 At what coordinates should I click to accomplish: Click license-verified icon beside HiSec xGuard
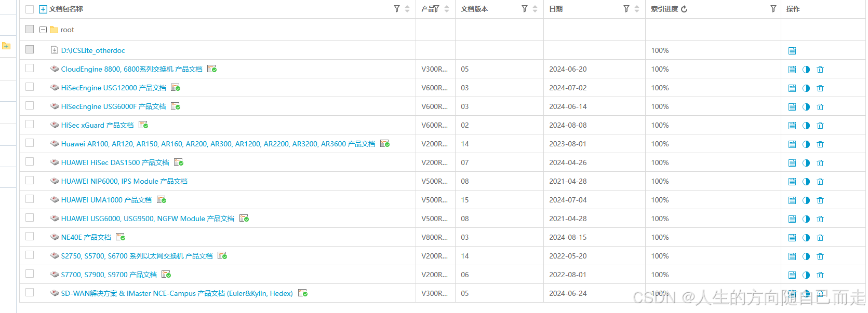[x=143, y=125]
